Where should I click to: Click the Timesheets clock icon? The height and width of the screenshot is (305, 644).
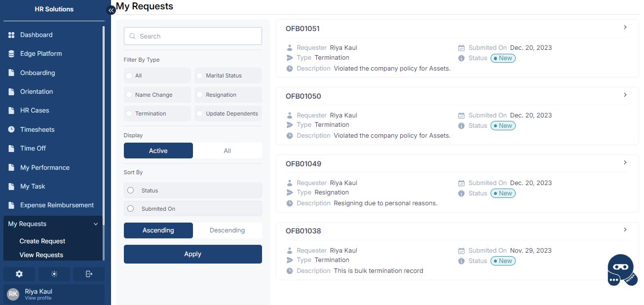[x=11, y=130]
